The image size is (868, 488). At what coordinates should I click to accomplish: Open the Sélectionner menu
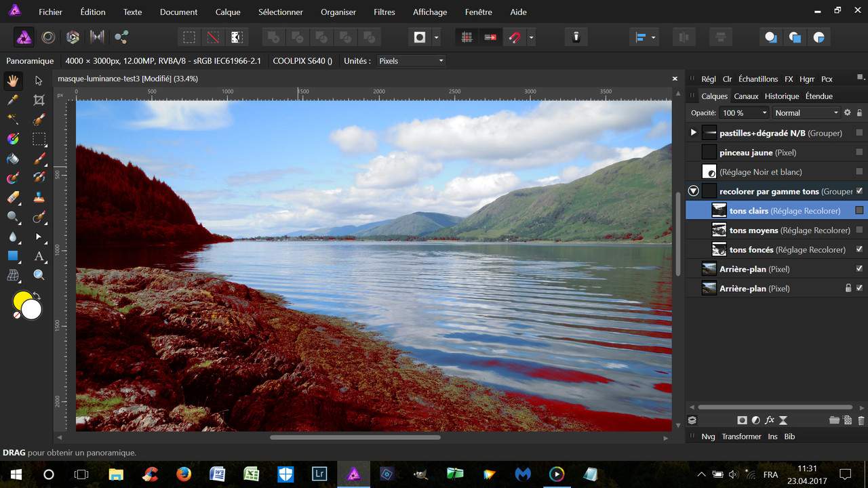tap(281, 12)
